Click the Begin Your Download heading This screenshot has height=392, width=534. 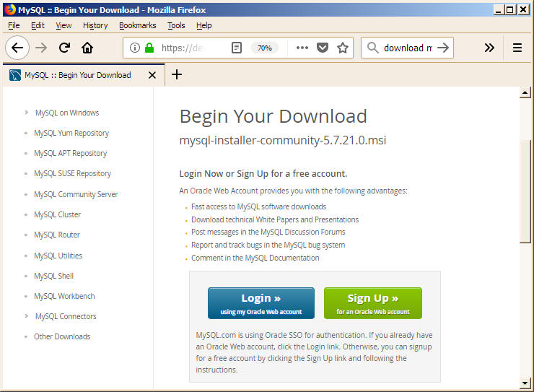(x=273, y=116)
